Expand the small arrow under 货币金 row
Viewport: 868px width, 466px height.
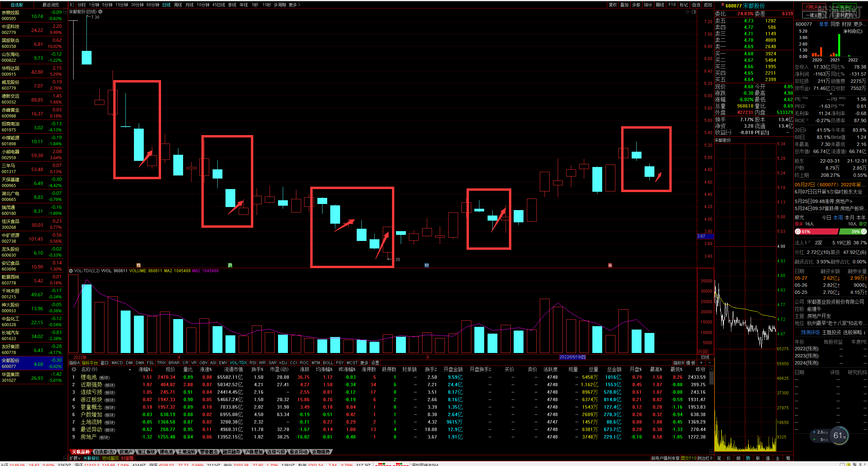831,94
